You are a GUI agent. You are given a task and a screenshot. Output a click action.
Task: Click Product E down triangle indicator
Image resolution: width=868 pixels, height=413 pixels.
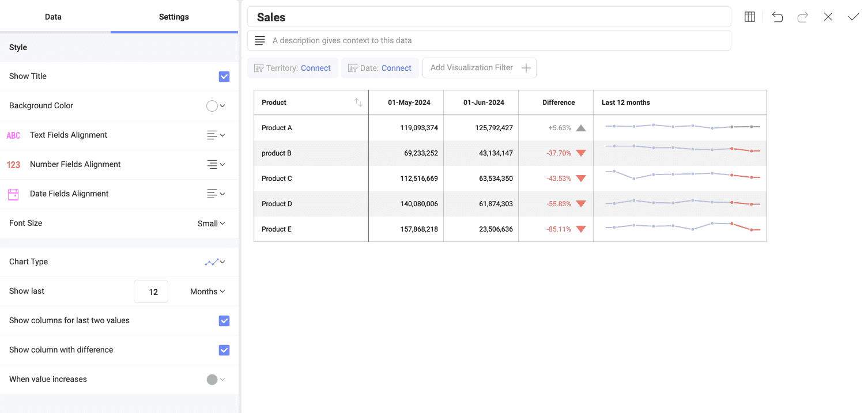point(581,229)
